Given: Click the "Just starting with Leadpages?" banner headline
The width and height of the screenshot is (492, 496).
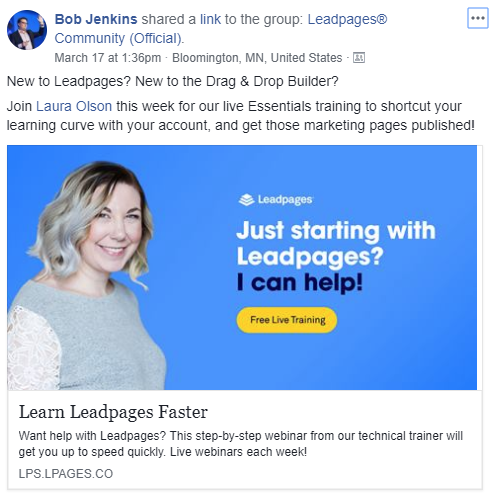Looking at the screenshot, I should (336, 243).
